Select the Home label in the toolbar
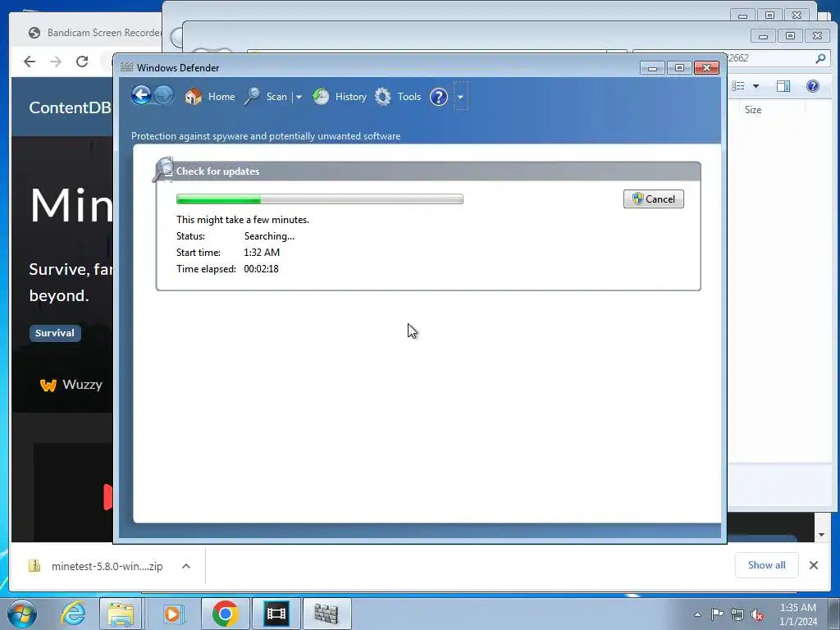Viewport: 840px width, 630px height. pos(221,97)
